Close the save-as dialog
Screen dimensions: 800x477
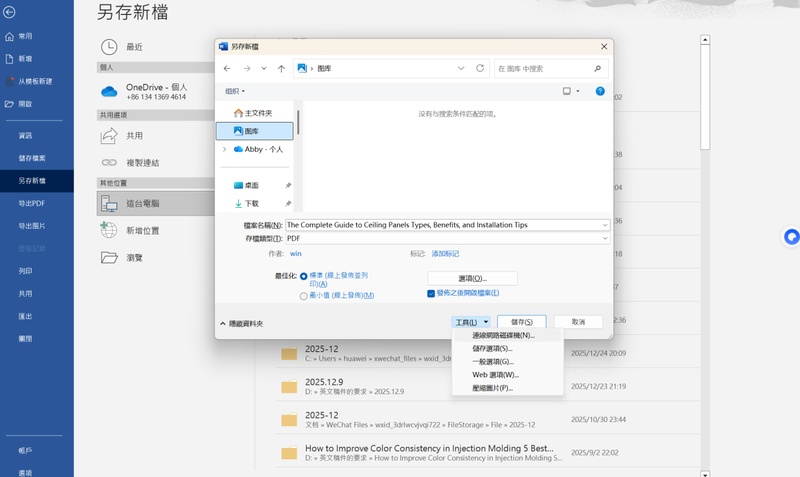pos(604,46)
